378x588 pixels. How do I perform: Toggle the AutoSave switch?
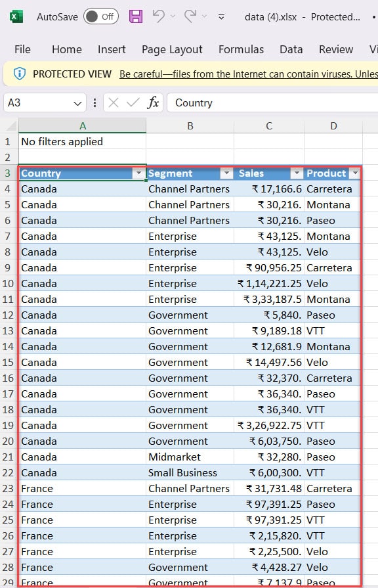101,16
